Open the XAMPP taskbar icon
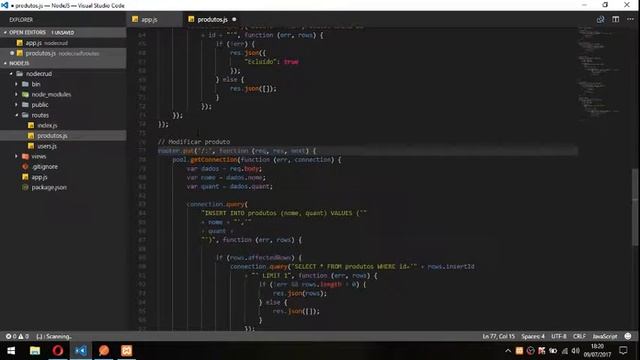Image resolution: width=640 pixels, height=360 pixels. tap(127, 351)
